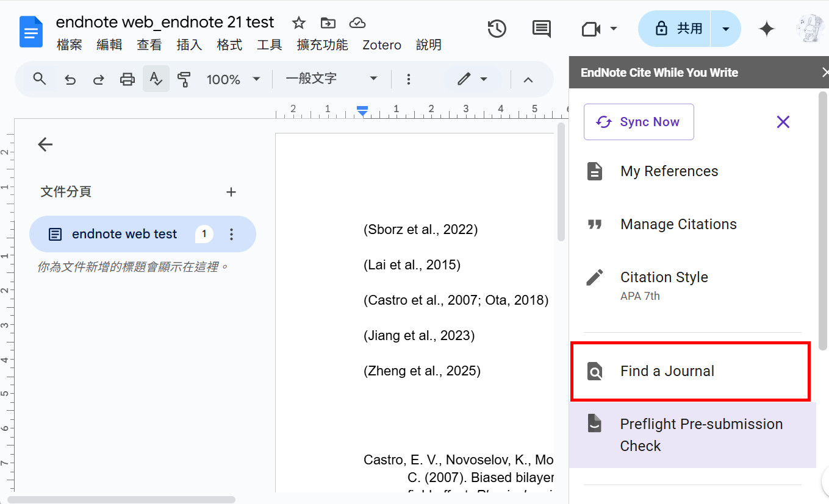Open the 100% zoom dropdown
The width and height of the screenshot is (829, 504).
coord(234,79)
